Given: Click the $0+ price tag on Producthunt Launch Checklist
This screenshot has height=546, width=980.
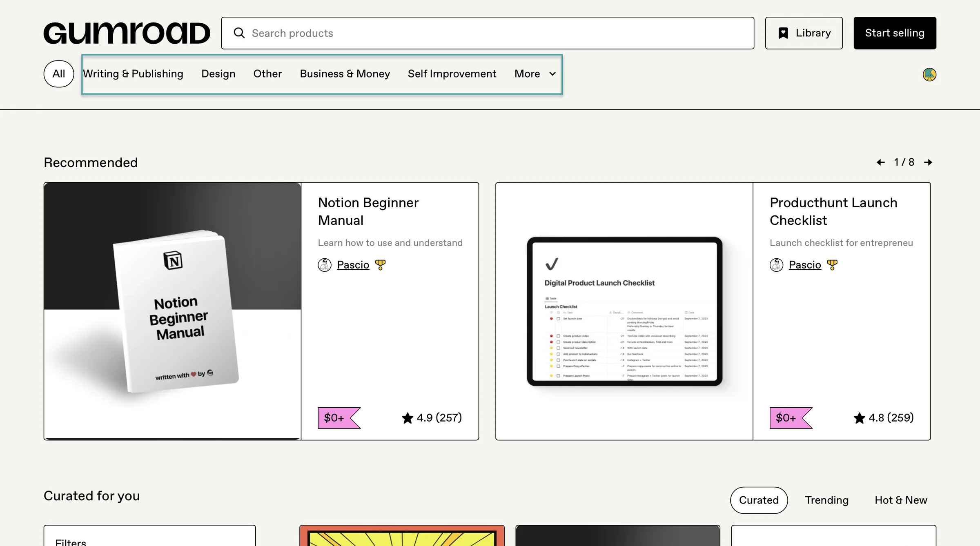Looking at the screenshot, I should [791, 418].
